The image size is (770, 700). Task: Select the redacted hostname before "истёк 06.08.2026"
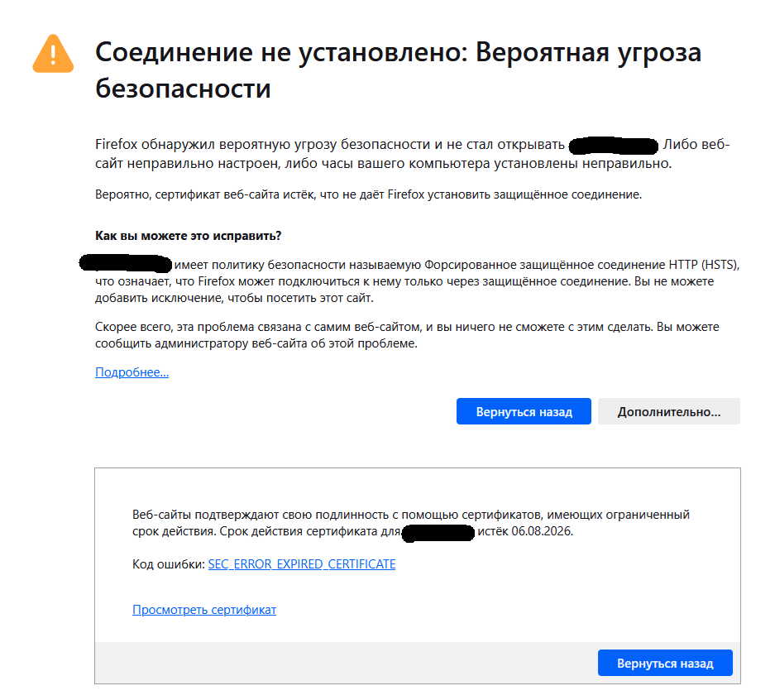438,533
